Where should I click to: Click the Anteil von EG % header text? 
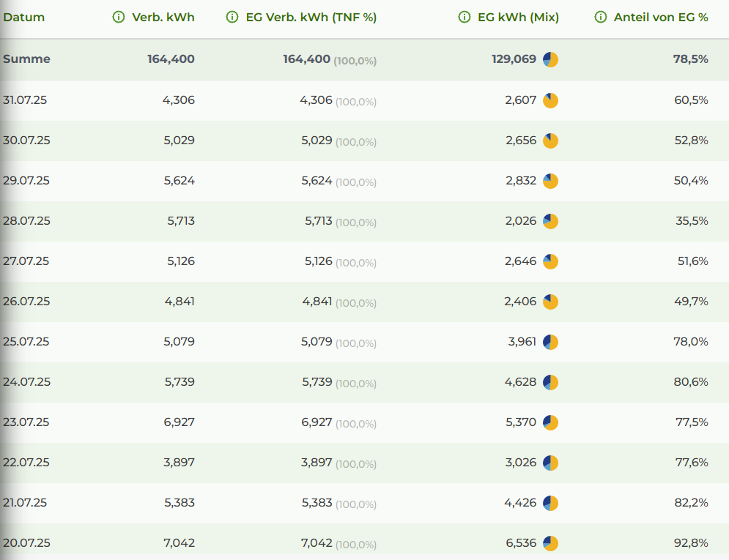(661, 18)
